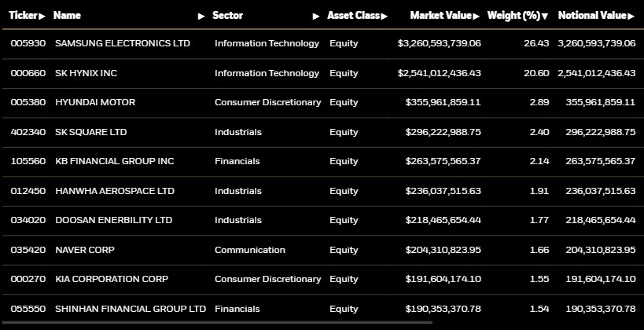Click the Notional Value sort arrow

click(632, 16)
